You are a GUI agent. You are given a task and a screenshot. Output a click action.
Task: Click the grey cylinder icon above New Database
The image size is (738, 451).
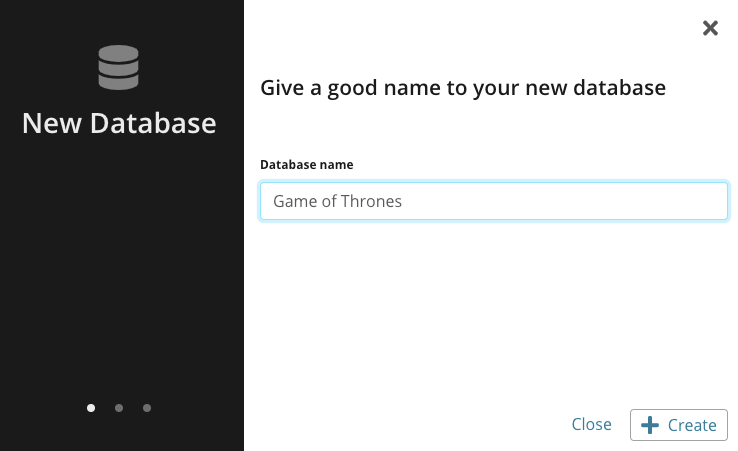(118, 67)
